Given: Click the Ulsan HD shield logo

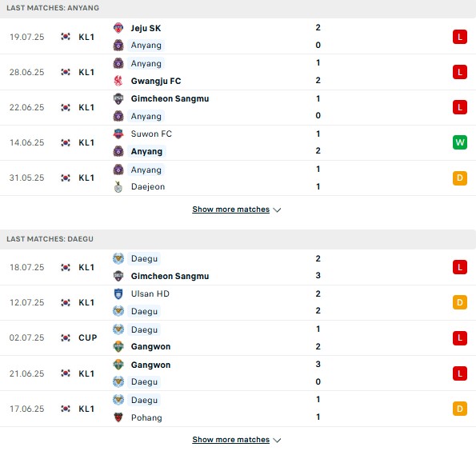Looking at the screenshot, I should click(118, 293).
